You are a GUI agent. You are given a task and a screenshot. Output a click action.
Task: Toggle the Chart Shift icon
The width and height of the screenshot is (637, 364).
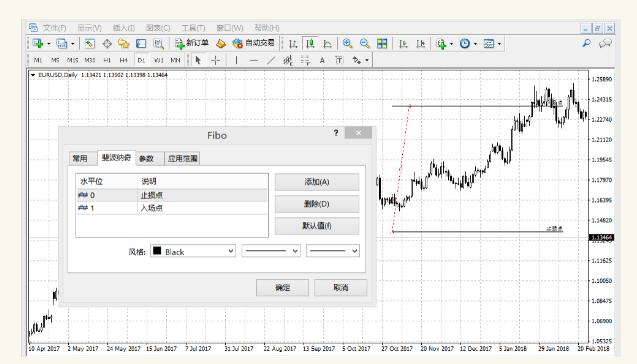[x=420, y=43]
